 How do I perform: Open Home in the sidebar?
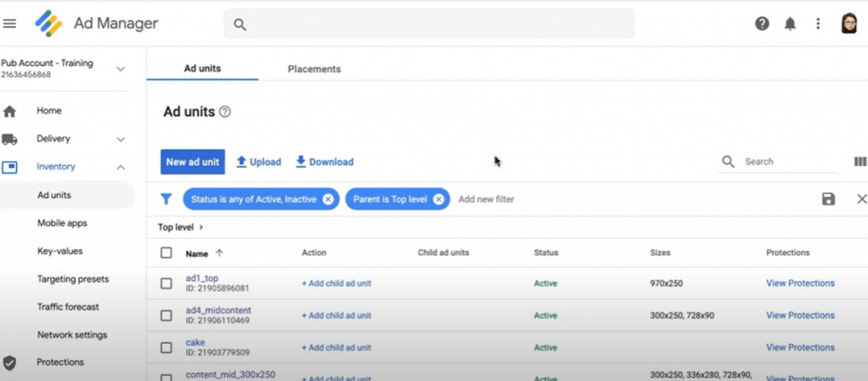pos(48,111)
